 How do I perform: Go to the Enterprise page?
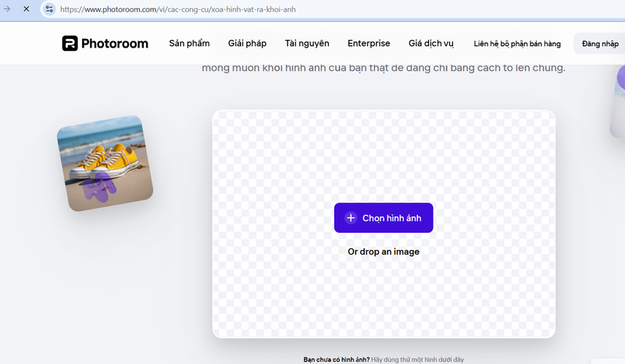[x=369, y=44]
